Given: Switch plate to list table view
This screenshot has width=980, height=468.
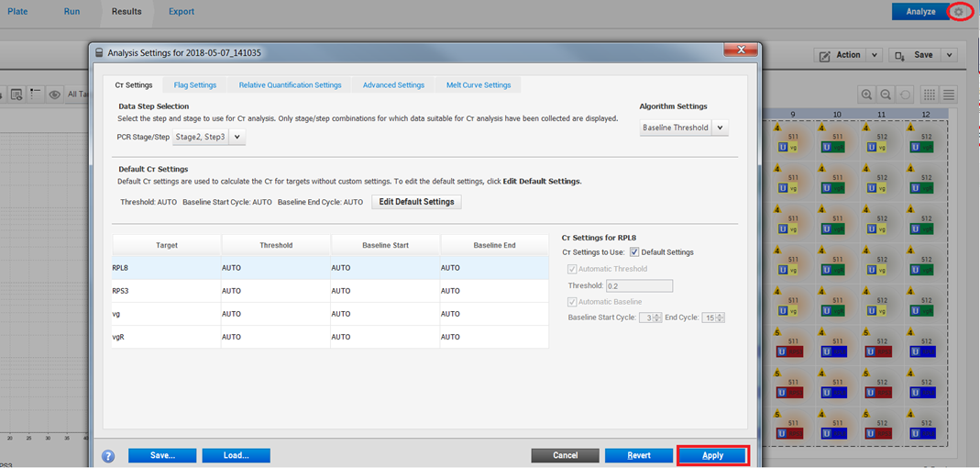Looking at the screenshot, I should point(949,95).
